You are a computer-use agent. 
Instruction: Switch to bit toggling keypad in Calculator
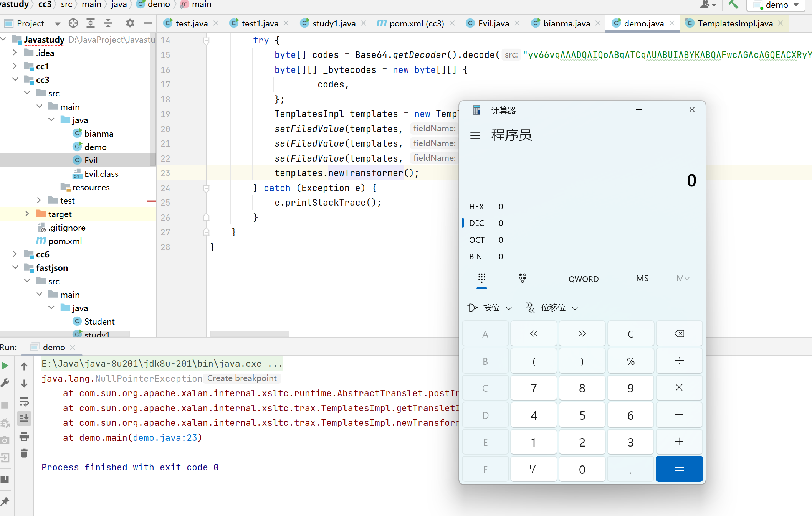coord(523,278)
